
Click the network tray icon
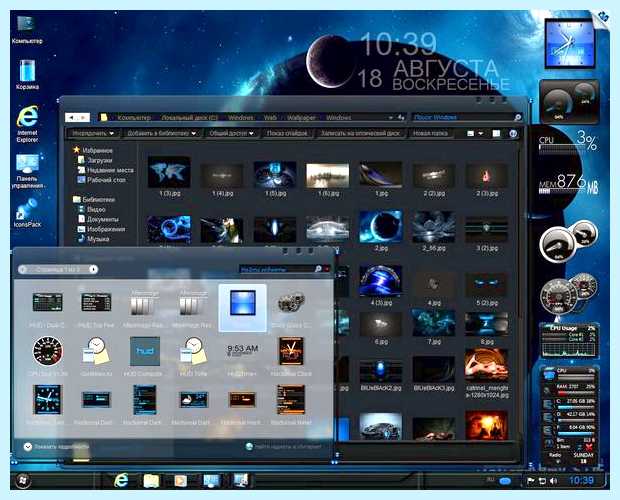[542, 481]
